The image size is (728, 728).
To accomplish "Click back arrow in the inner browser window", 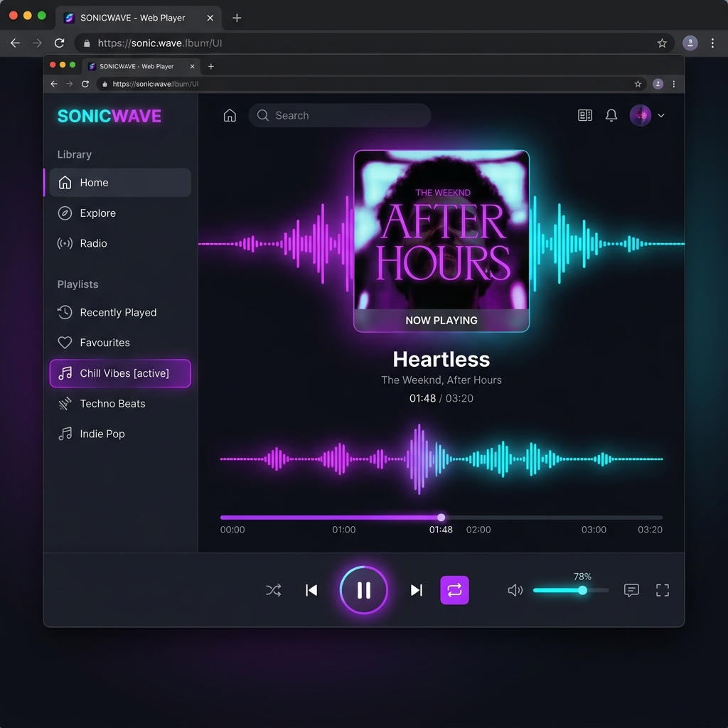I will tap(54, 84).
